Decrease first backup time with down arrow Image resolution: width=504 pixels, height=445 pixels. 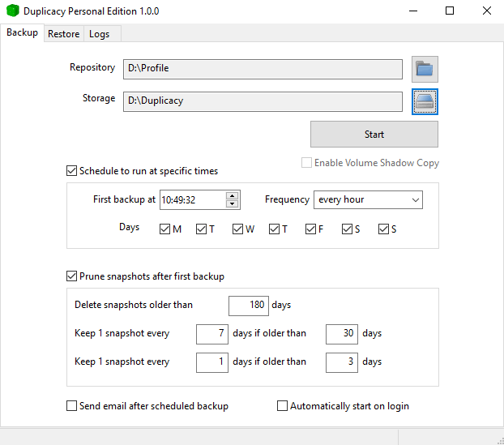coord(233,203)
